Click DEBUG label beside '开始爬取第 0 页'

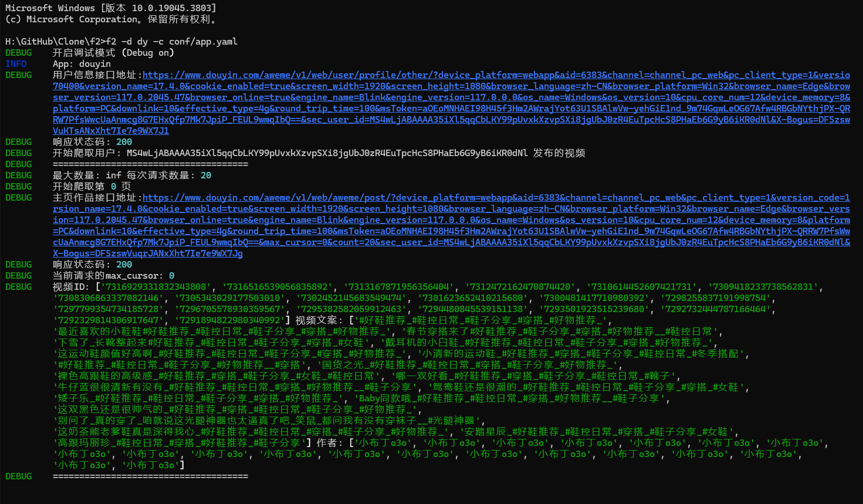(x=19, y=187)
